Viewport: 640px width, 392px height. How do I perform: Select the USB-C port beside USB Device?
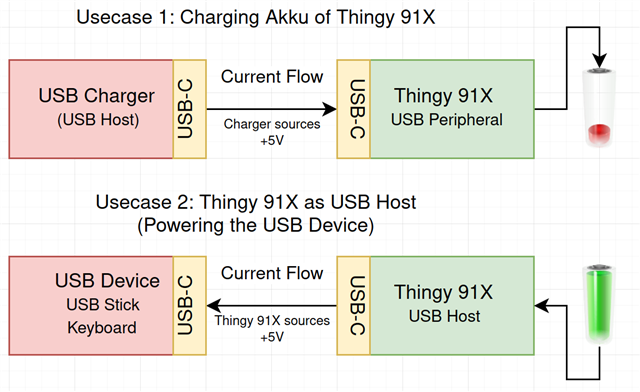click(190, 305)
